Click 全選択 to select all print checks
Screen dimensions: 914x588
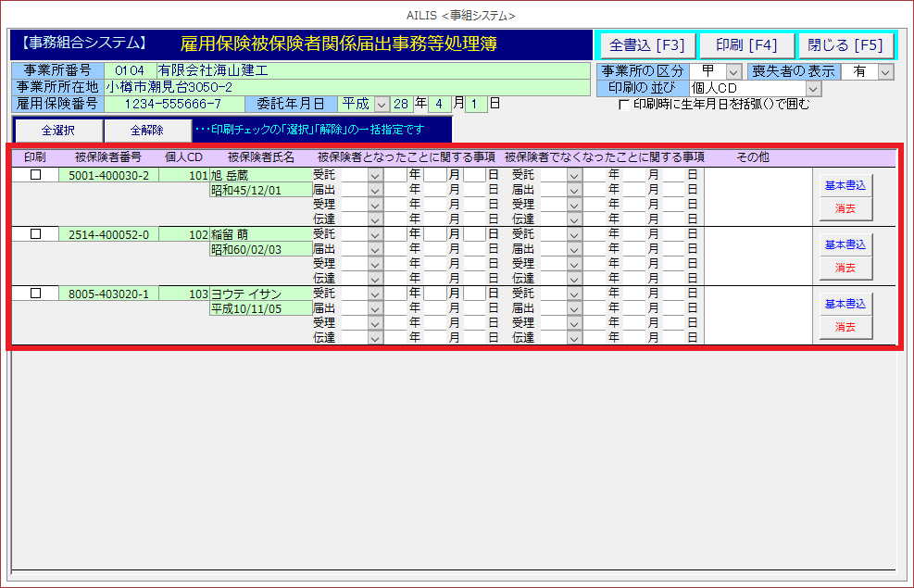pyautogui.click(x=57, y=131)
